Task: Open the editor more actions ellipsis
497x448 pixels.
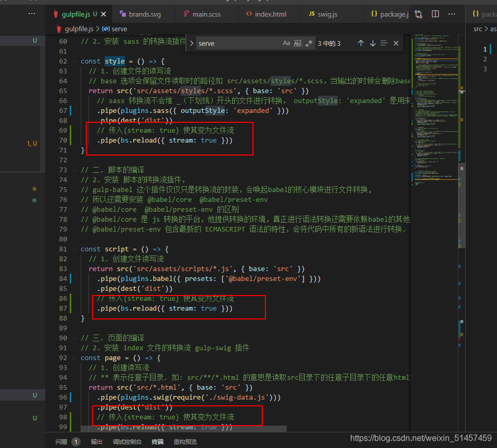Action: [x=452, y=14]
